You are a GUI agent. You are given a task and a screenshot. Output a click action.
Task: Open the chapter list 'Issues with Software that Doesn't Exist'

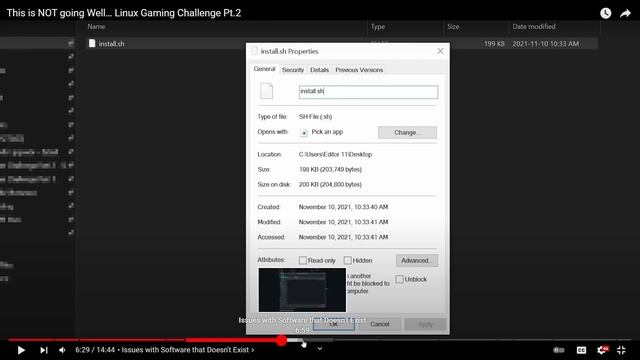tap(188, 350)
